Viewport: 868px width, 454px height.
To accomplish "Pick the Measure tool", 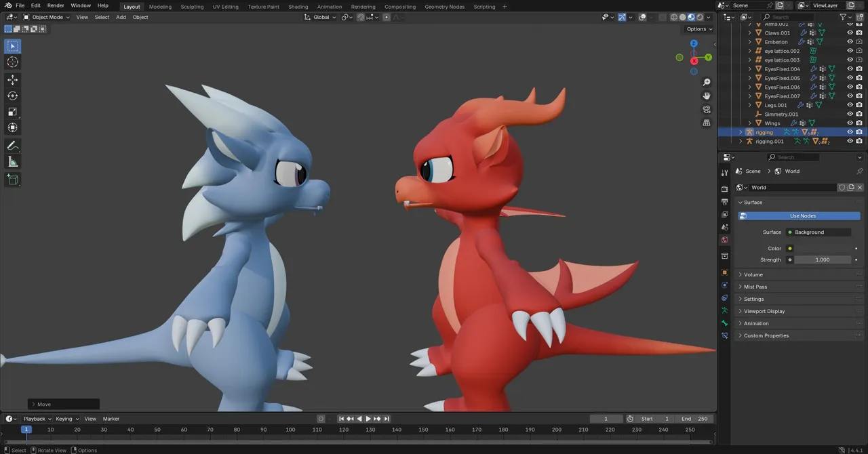I will point(12,161).
